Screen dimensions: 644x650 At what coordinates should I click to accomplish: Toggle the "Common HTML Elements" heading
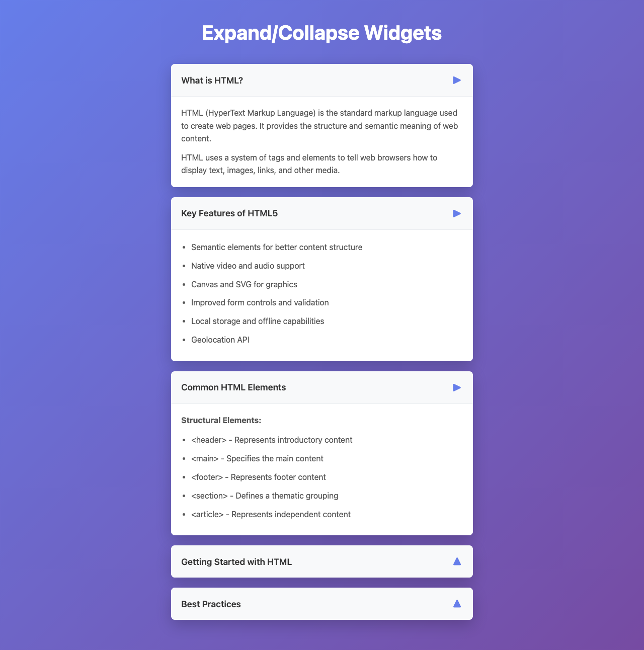pos(233,387)
